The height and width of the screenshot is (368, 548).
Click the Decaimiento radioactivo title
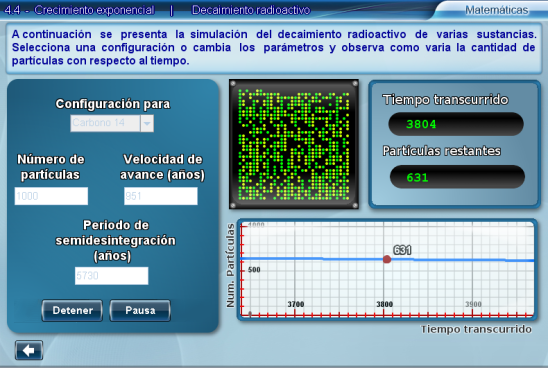point(251,10)
